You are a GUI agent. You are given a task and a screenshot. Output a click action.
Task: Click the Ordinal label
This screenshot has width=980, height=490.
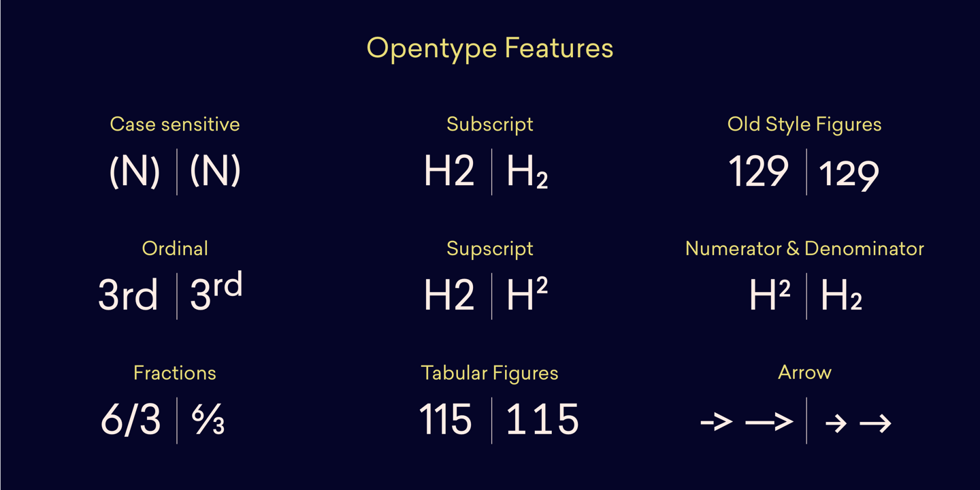click(x=175, y=248)
